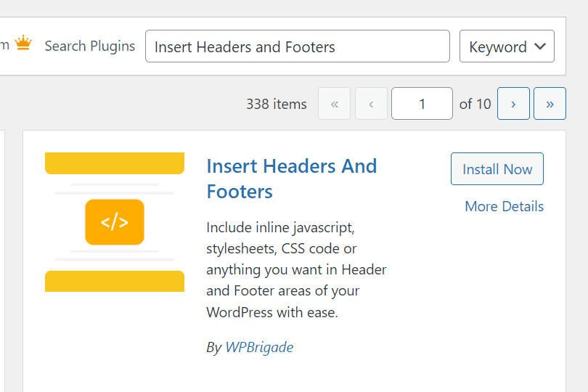The image size is (588, 392).
Task: Click the 338 items count text
Action: click(276, 104)
